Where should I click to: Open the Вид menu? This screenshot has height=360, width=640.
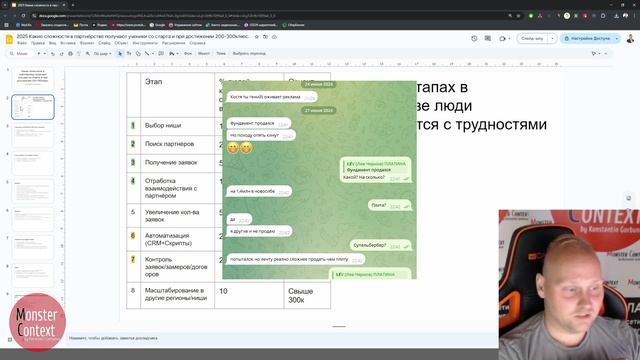[53, 43]
